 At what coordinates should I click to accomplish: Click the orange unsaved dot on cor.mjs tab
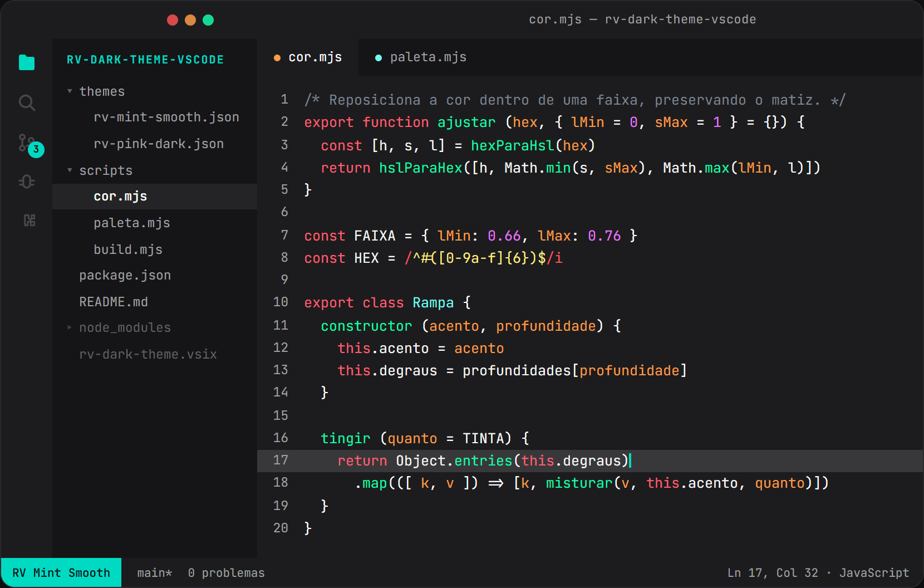277,58
